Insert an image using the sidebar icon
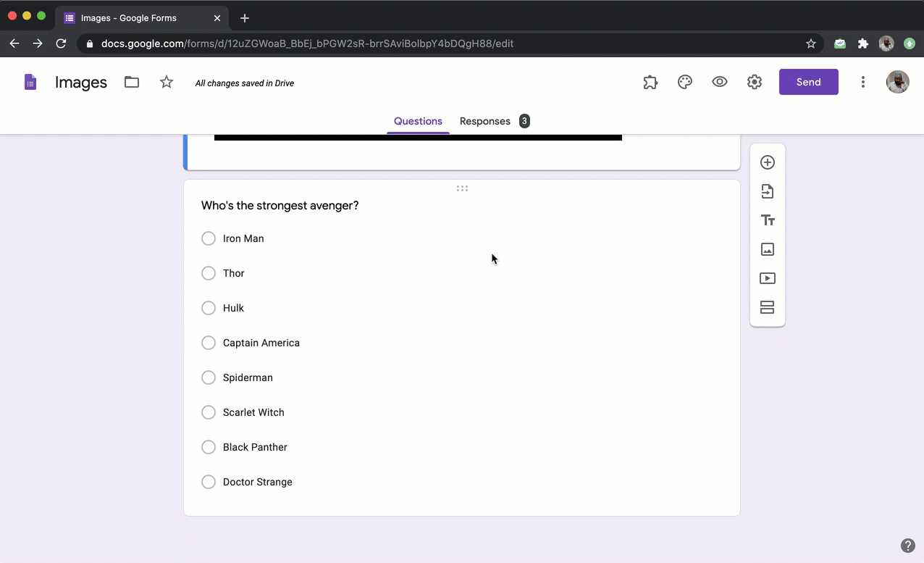This screenshot has height=563, width=924. pos(768,249)
